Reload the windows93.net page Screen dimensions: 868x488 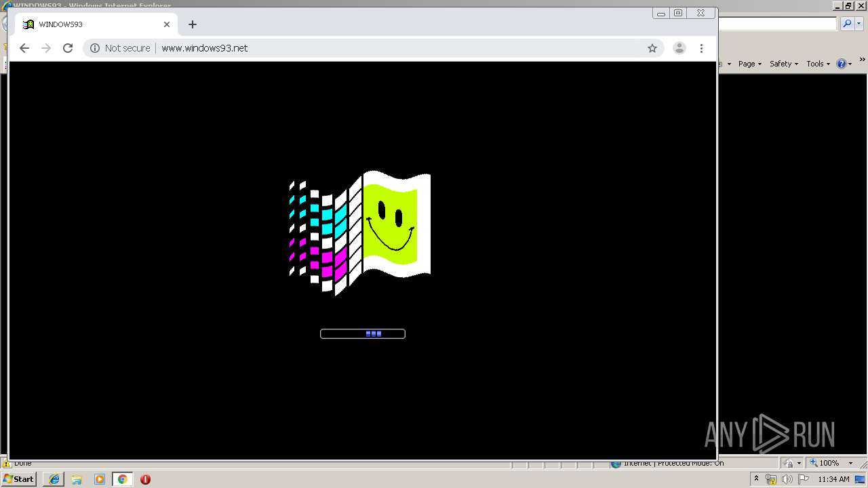[x=68, y=48]
